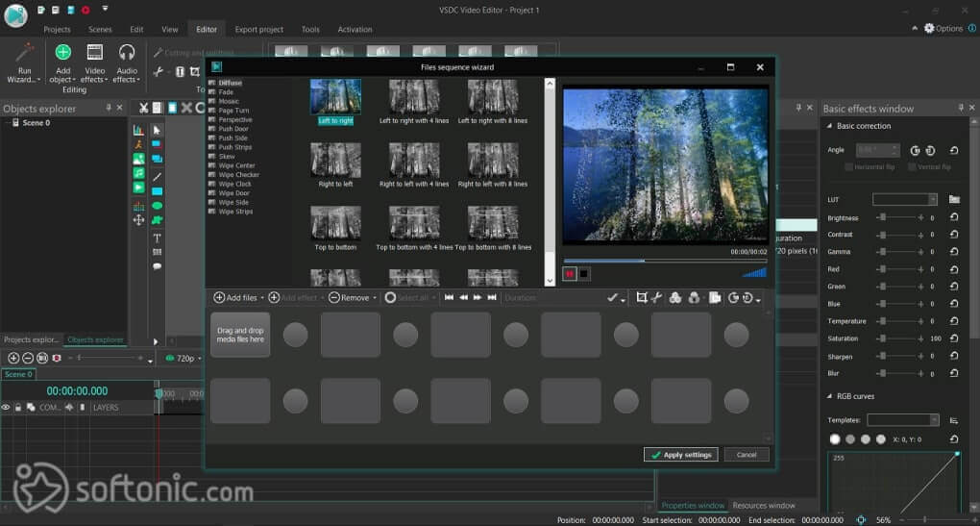Click zoom-in plus icon on timeline toolbar

(13, 358)
